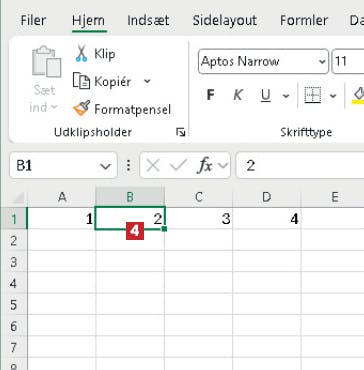Click the Kopiér copy icon
This screenshot has width=364, height=370.
[x=81, y=81]
